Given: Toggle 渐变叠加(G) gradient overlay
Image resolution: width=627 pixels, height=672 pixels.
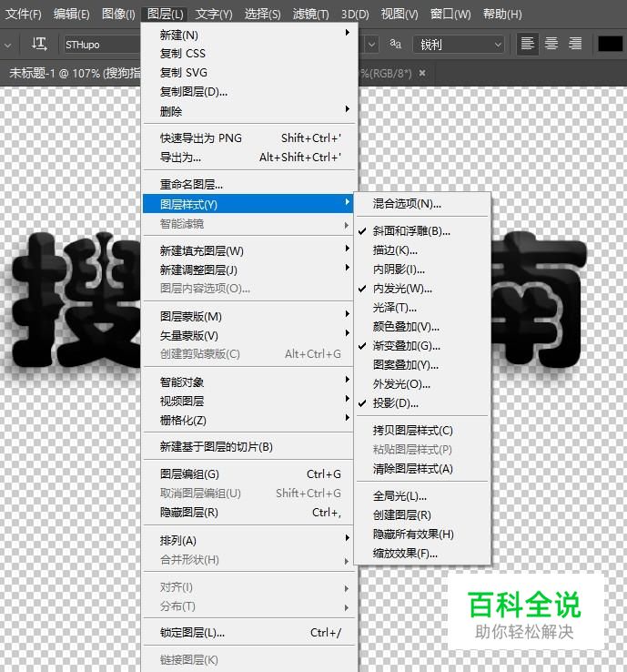Looking at the screenshot, I should [422, 346].
